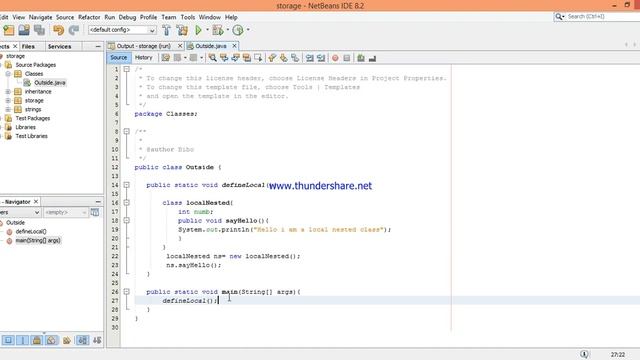Screen dimensions: 640x360
Task: Switch to the Services tab
Action: 60,47
